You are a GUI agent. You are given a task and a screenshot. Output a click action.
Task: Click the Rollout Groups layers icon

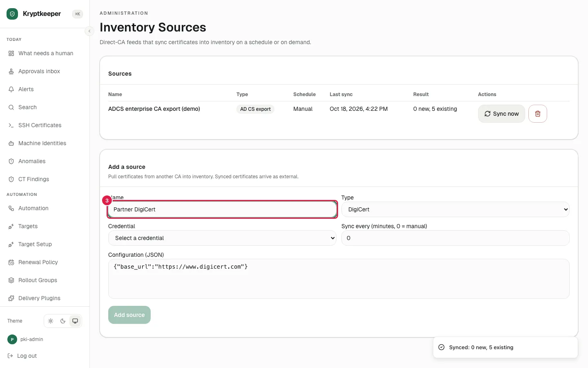point(11,280)
